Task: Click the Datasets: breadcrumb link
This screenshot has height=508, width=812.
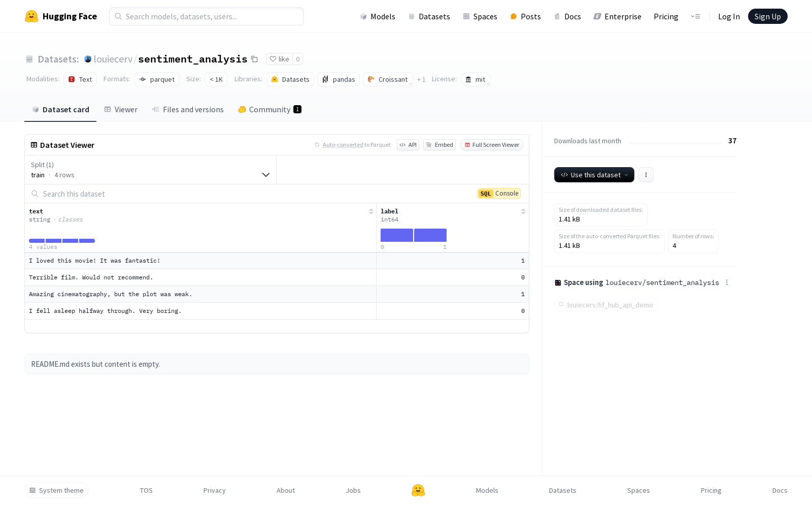Action: (58, 59)
